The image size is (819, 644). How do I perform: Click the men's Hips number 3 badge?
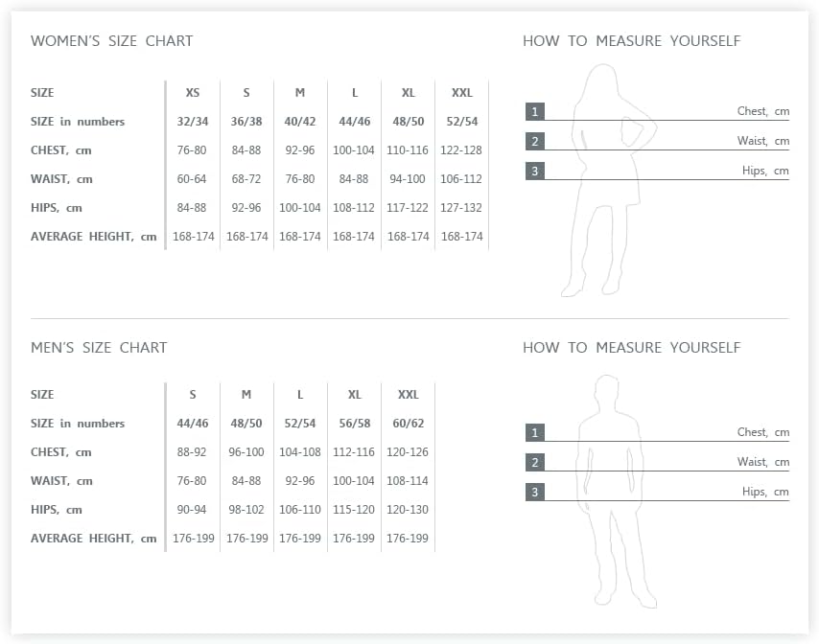535,492
